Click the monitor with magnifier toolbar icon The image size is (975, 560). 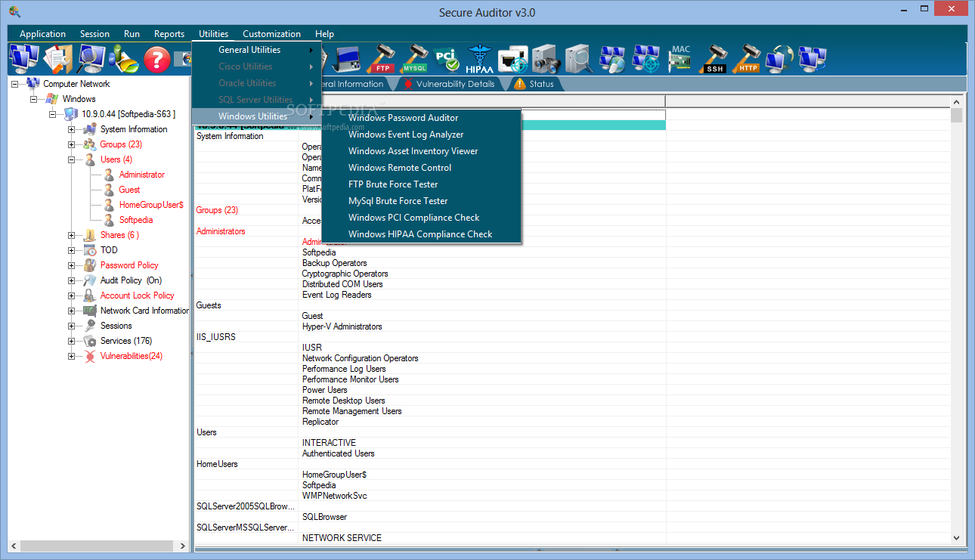coord(91,59)
